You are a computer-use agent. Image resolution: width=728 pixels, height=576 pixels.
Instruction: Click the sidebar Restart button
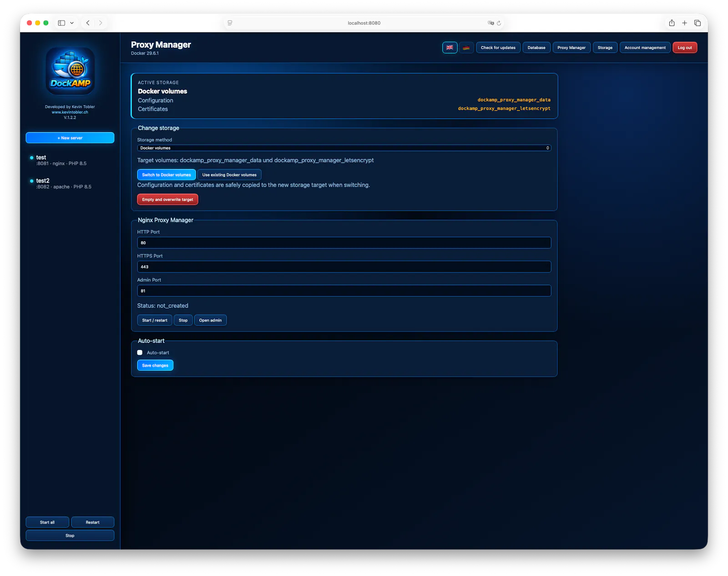tap(92, 522)
